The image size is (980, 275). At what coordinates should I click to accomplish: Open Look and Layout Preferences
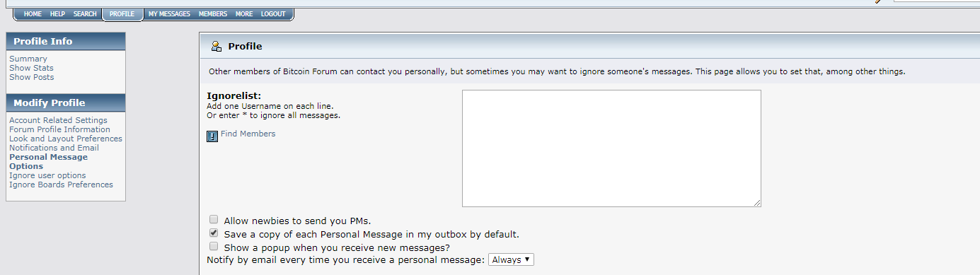point(66,139)
